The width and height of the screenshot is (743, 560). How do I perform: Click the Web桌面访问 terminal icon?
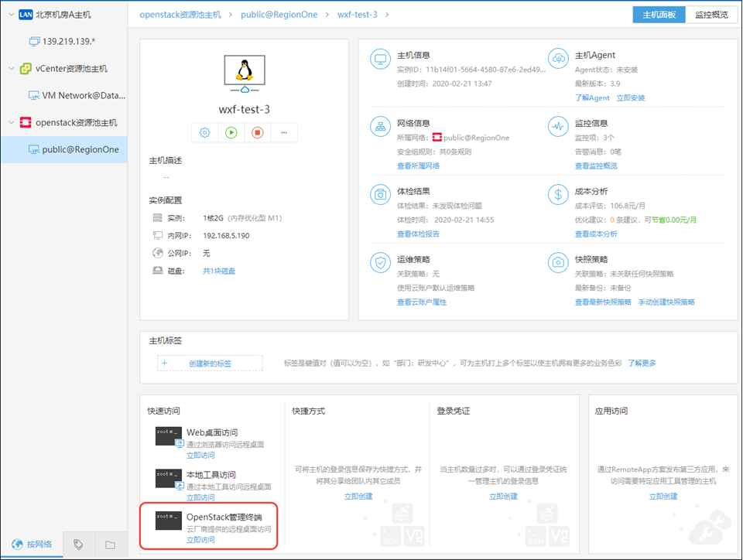point(169,436)
